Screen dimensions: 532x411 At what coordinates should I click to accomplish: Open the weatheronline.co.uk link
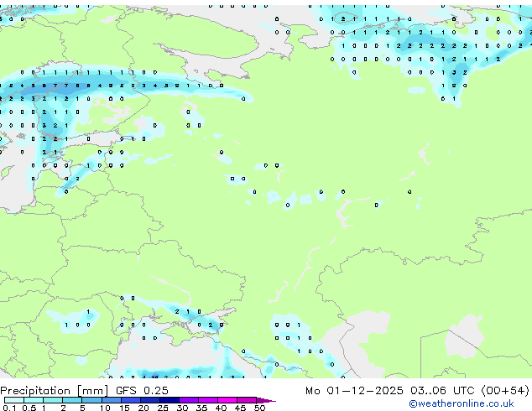(x=462, y=403)
